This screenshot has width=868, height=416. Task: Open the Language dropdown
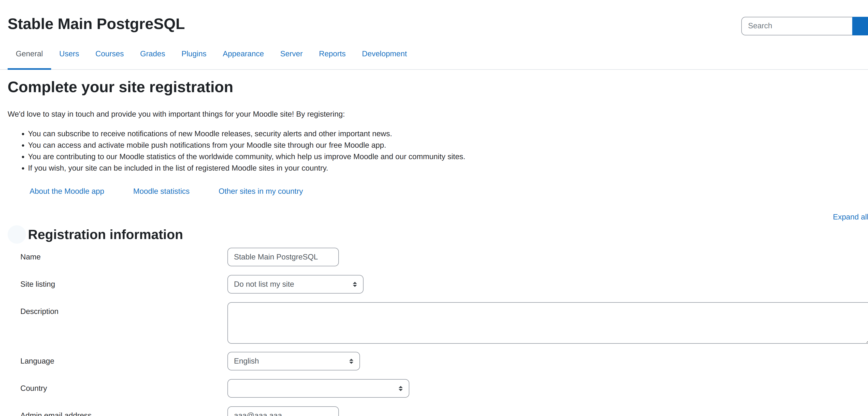(294, 361)
